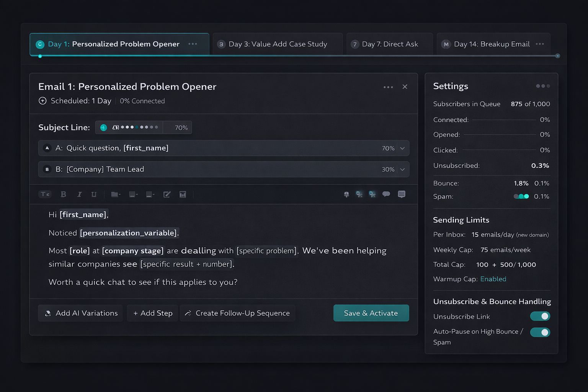This screenshot has height=392, width=588.
Task: Toggle Auto-Pause on High Bounce / Spam
Action: coord(540,332)
